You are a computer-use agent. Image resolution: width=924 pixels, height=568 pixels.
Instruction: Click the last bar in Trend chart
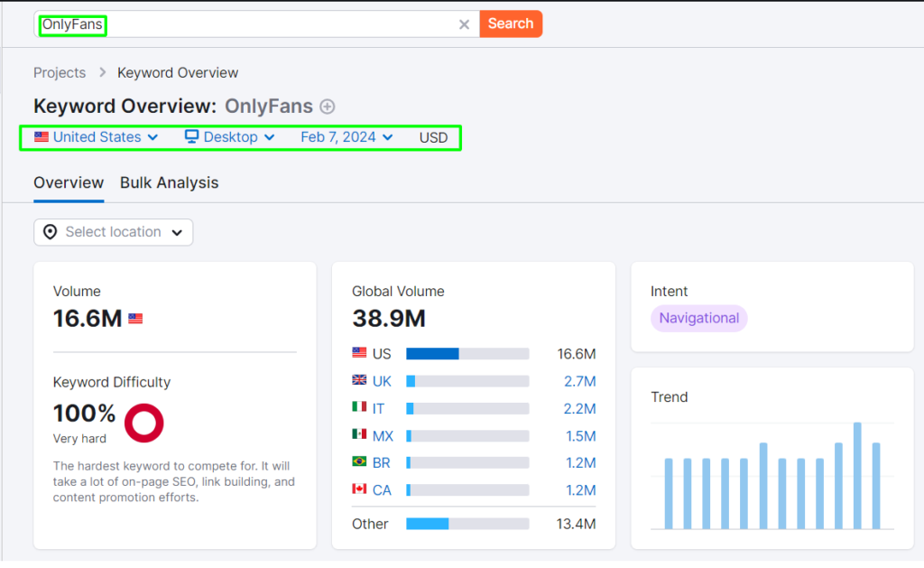pos(876,486)
